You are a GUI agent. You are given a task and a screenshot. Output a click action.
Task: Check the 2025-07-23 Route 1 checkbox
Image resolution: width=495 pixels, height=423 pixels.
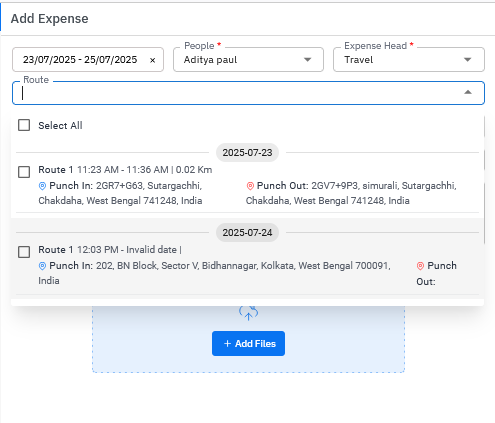24,172
